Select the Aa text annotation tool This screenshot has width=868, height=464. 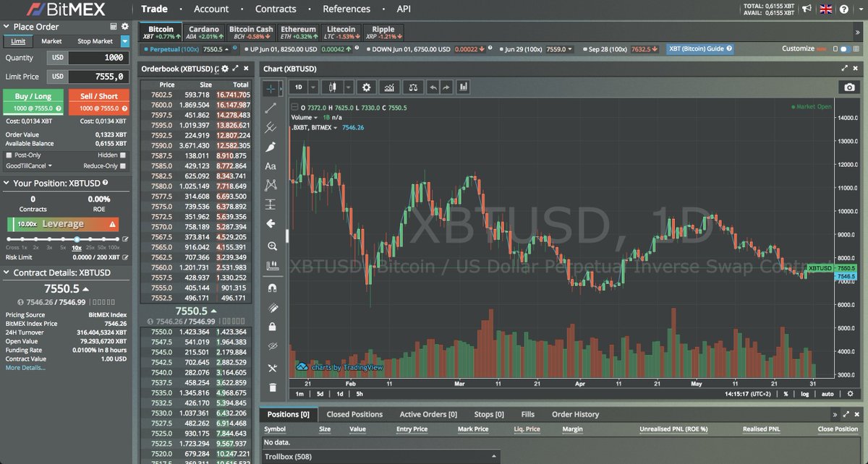271,166
